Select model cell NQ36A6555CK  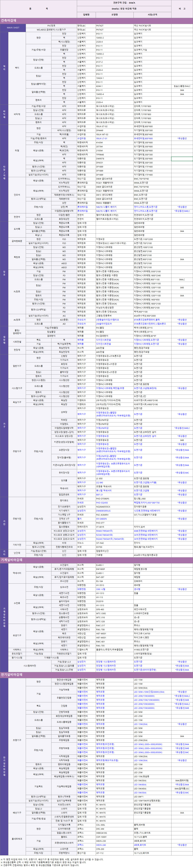click(114, 507)
